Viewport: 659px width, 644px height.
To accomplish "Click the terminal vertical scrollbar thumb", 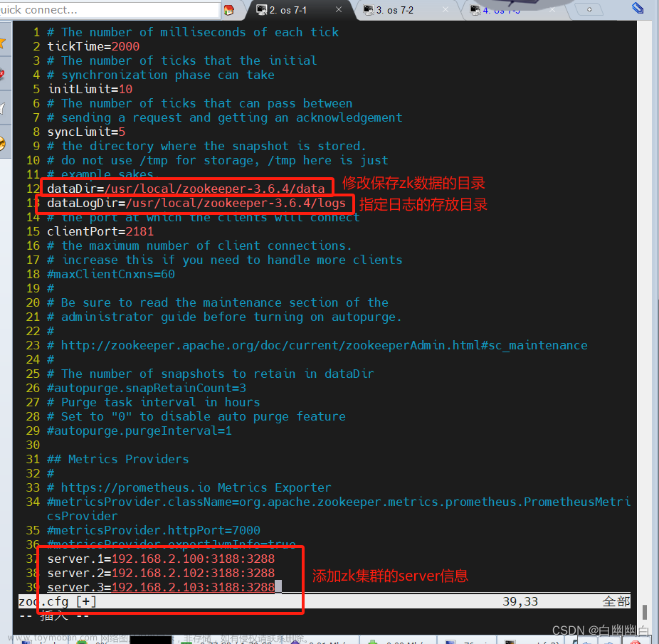I will pyautogui.click(x=645, y=612).
